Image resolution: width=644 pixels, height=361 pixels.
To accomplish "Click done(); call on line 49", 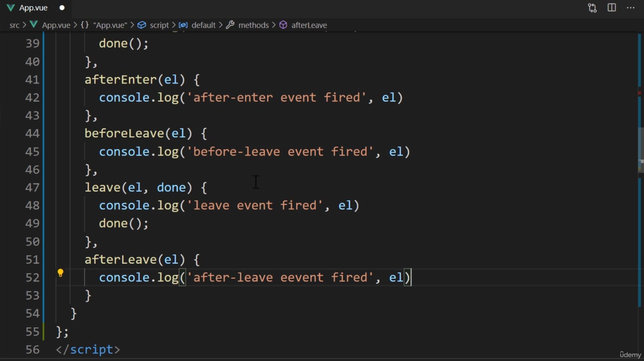I will (123, 223).
